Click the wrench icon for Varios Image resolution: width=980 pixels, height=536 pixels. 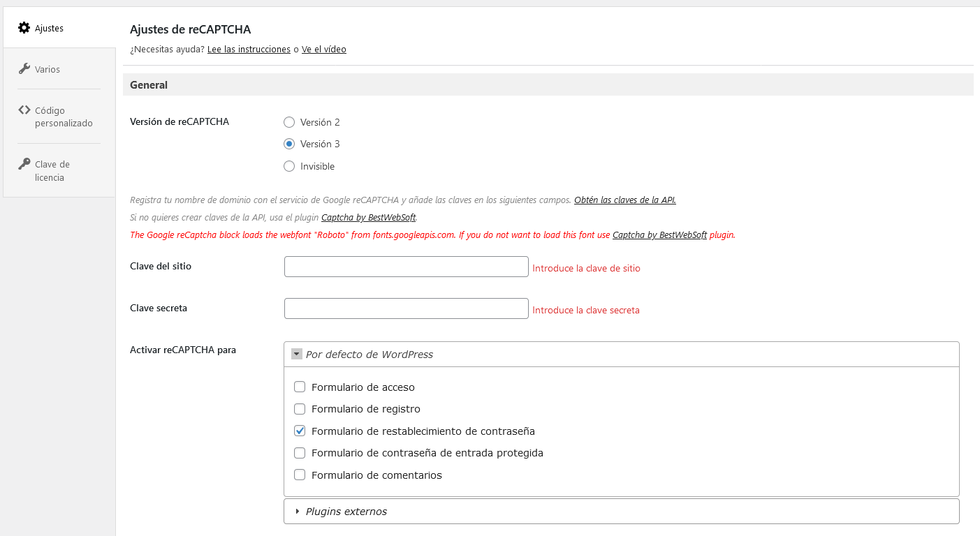tap(24, 68)
